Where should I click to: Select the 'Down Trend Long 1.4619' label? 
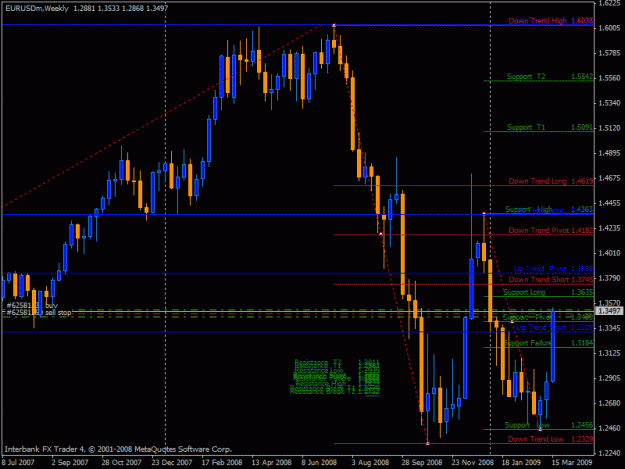[x=550, y=181]
